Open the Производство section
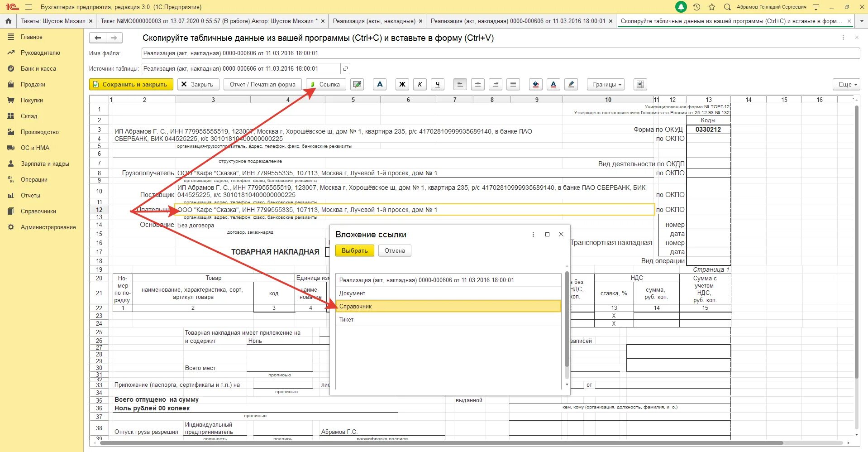868x452 pixels. coord(40,132)
